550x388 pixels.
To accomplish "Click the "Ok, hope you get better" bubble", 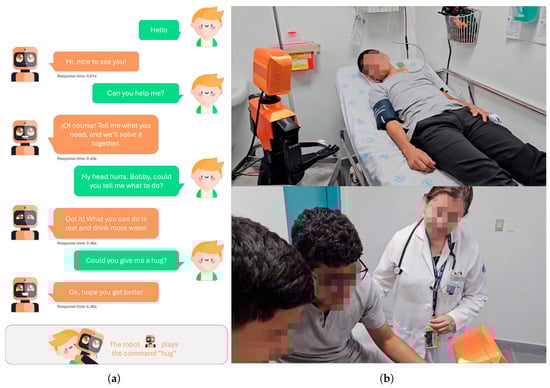I will coord(104,292).
